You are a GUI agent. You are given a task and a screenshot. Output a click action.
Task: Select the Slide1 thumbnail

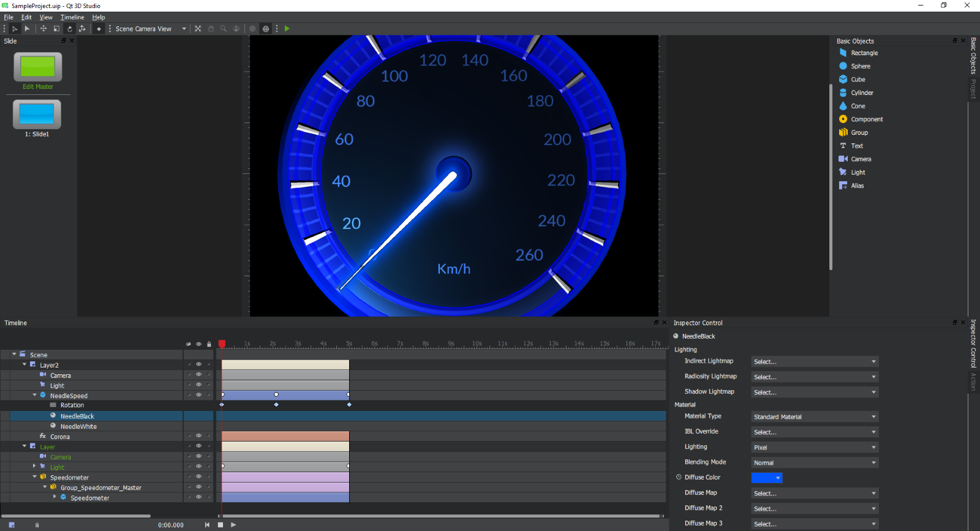(37, 115)
